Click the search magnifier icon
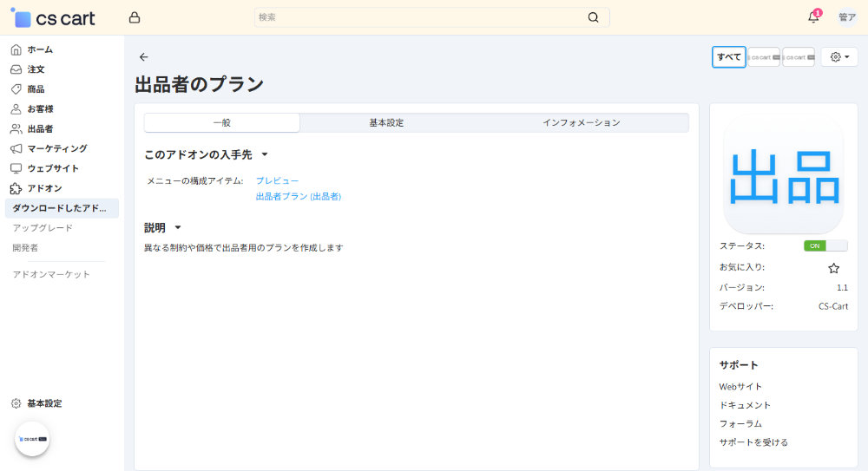 (593, 17)
